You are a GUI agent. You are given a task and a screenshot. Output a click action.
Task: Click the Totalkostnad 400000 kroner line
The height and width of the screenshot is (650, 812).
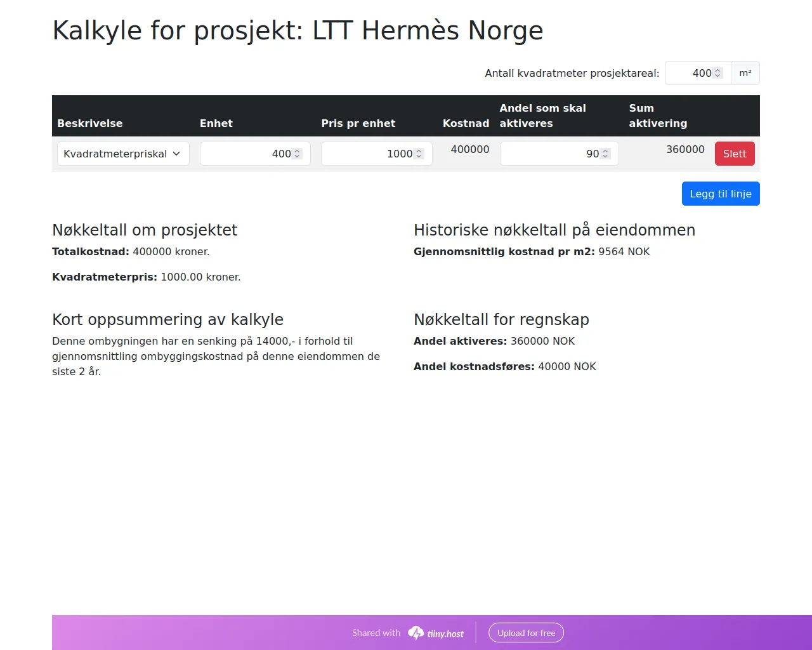[131, 251]
